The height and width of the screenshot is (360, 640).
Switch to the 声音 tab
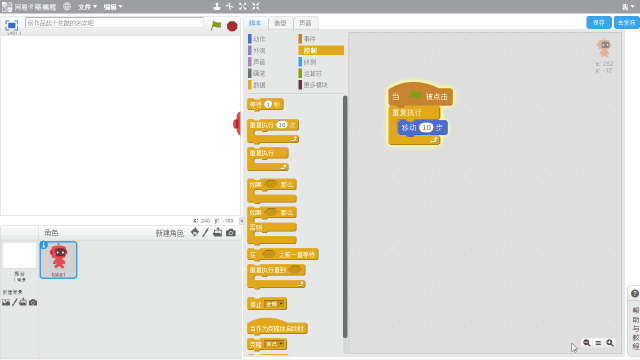[305, 23]
